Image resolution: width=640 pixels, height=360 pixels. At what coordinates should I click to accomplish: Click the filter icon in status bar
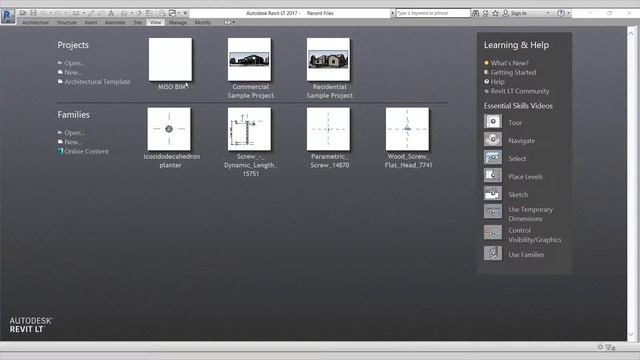609,347
